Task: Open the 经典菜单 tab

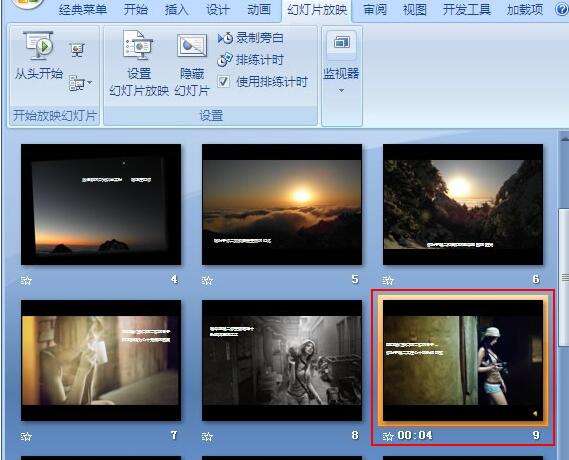Action: click(83, 9)
